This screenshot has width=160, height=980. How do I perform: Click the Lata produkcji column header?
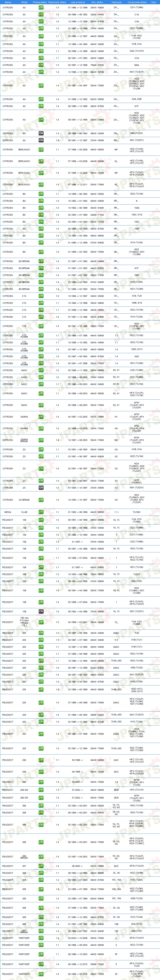point(78,2)
